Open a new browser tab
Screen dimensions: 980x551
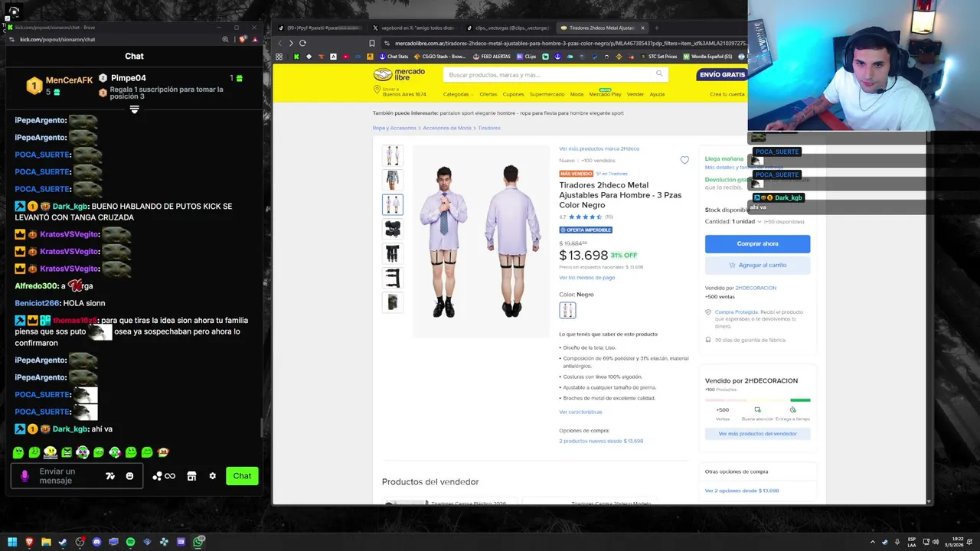tap(656, 28)
